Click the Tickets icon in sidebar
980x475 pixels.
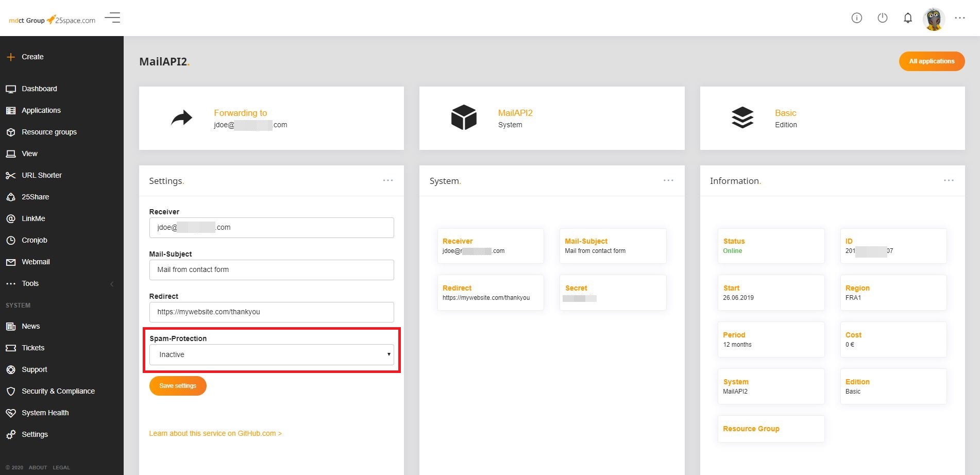coord(11,348)
